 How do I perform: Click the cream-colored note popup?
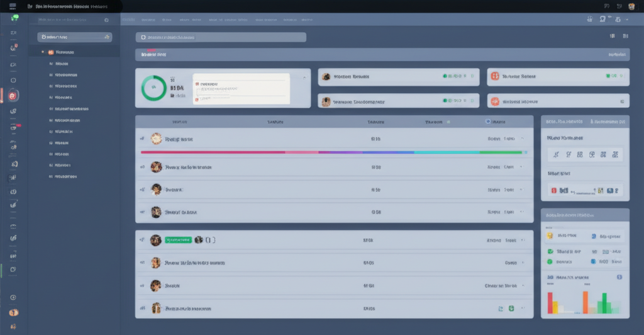click(x=241, y=89)
